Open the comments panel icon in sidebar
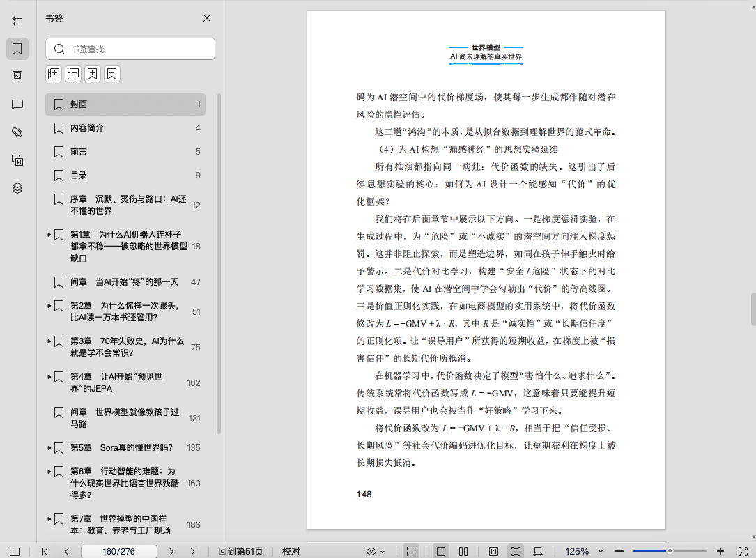Viewport: 756px width, 558px height. tap(17, 104)
